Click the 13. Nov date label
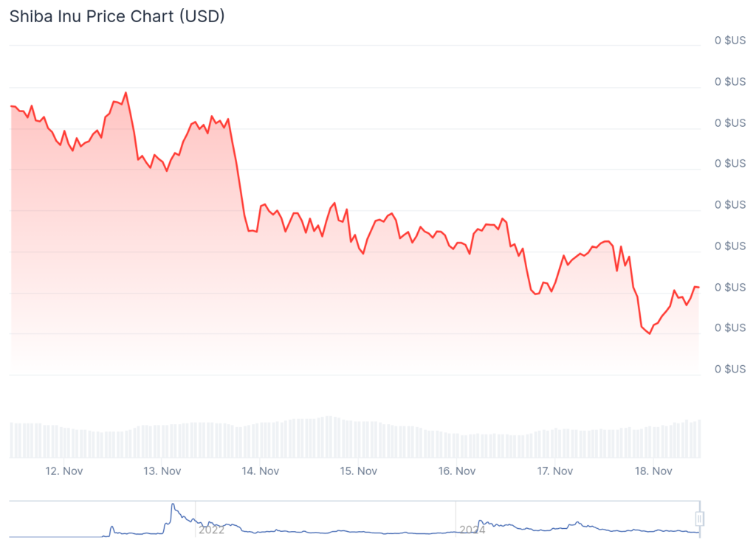The height and width of the screenshot is (551, 756). click(162, 471)
